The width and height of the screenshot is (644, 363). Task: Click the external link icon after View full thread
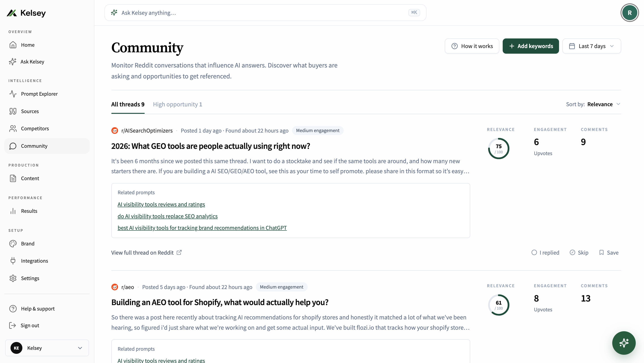point(179,253)
